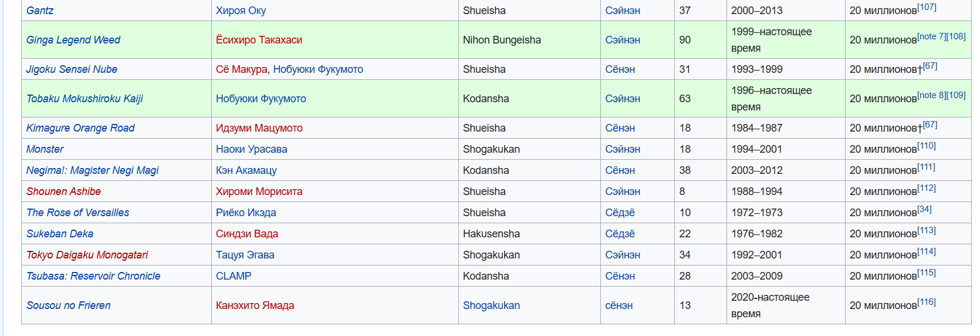Open Tobaku Mokushiroku Kaiji link
Screen dimensions: 980x336
(85, 99)
